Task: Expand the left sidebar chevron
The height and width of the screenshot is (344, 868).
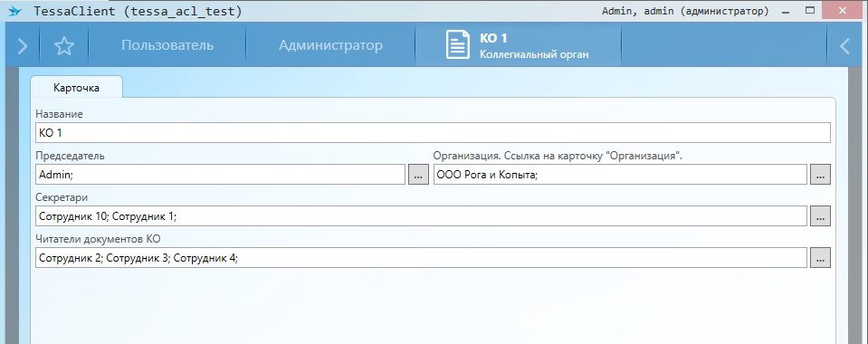Action: (x=22, y=46)
